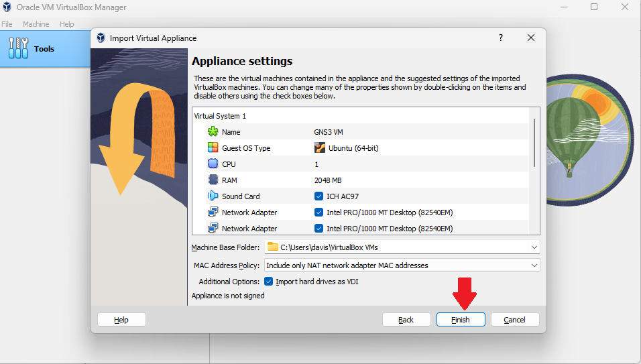641x364 pixels.
Task: Uncheck the ICH AC97 sound card checkbox
Action: click(x=319, y=196)
